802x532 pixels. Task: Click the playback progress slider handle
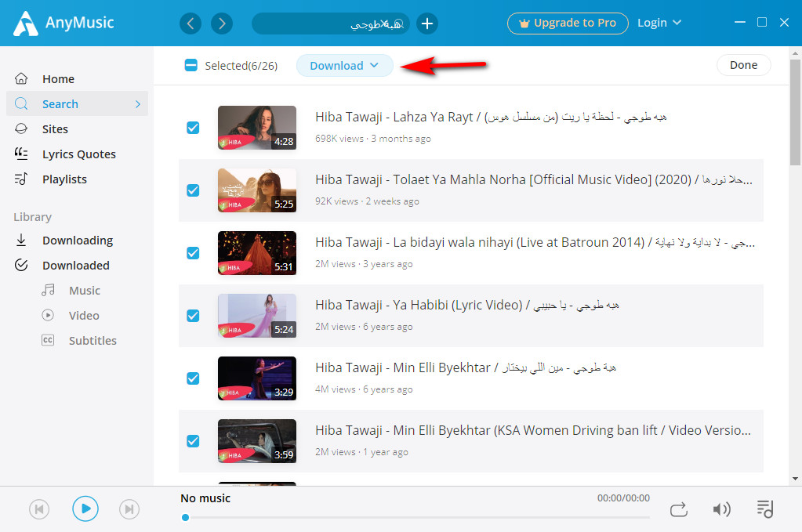click(x=186, y=518)
